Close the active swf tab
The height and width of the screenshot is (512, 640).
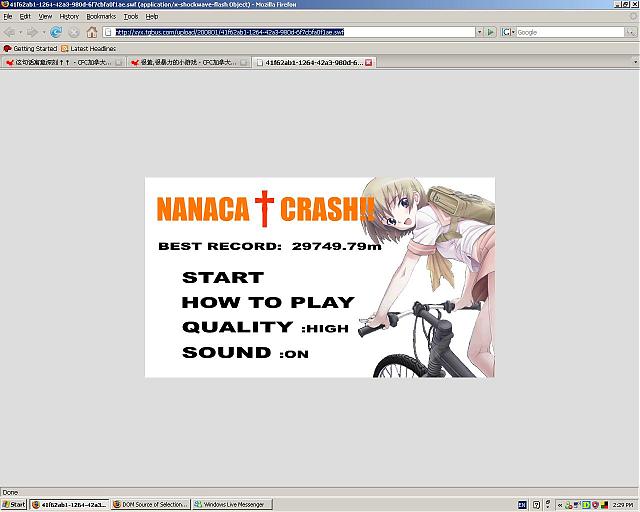coord(368,62)
